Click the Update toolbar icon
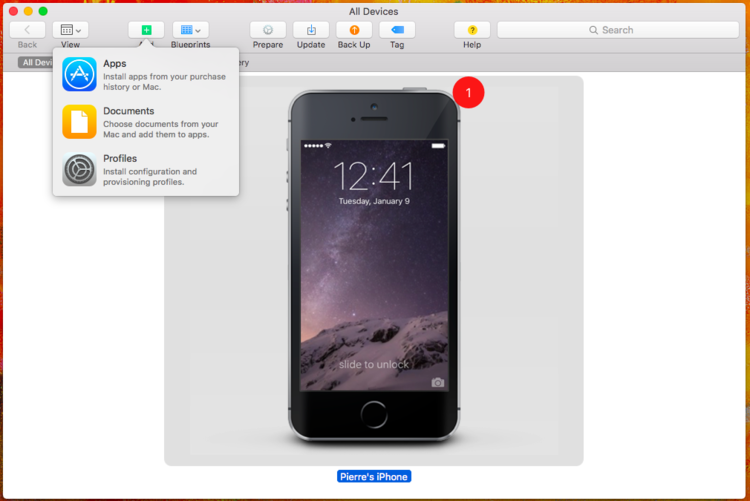The height and width of the screenshot is (501, 750). point(311,30)
